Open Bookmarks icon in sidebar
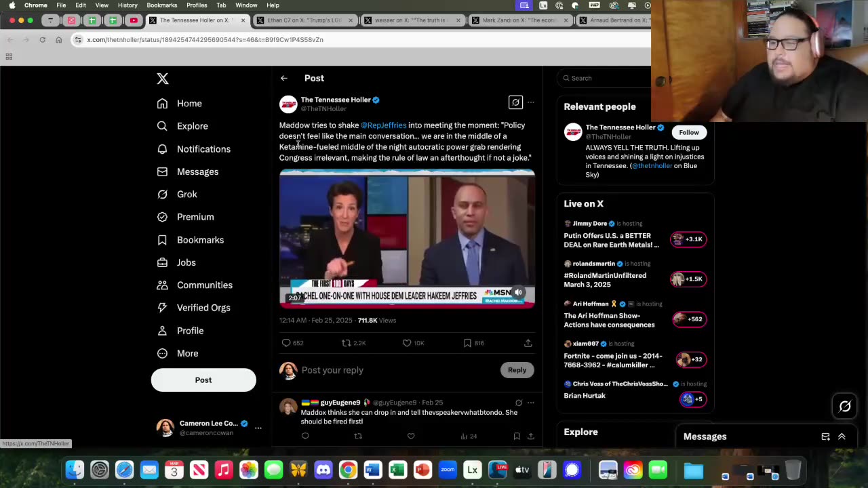Image resolution: width=868 pixels, height=488 pixels. pyautogui.click(x=162, y=239)
